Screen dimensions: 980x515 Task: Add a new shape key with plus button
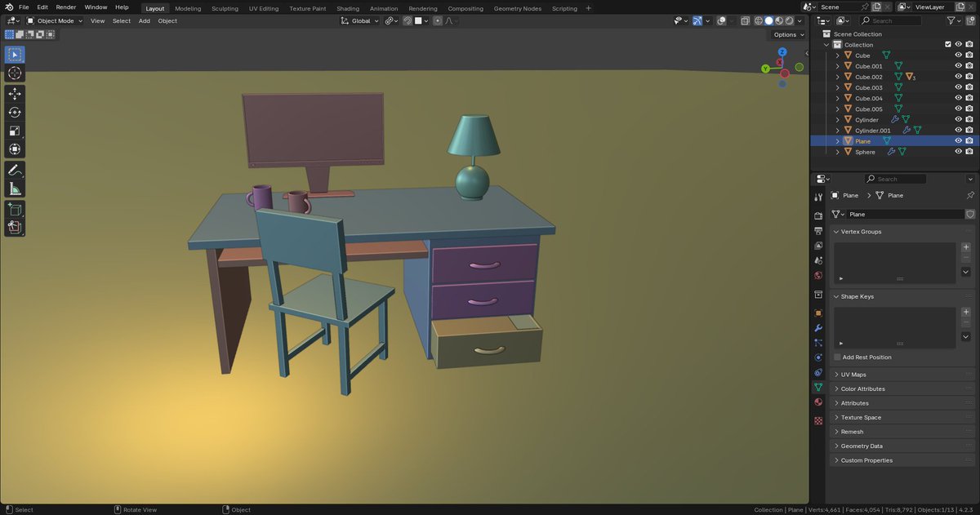966,312
